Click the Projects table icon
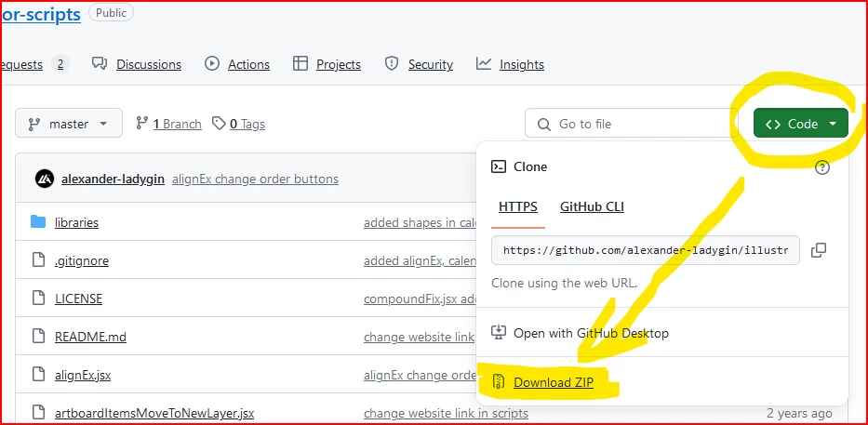Viewport: 868px width, 425px height. [x=300, y=63]
